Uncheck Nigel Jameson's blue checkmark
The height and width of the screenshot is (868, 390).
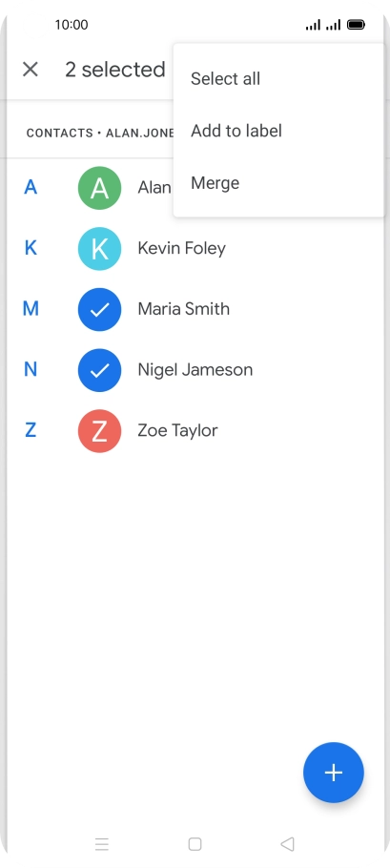pyautogui.click(x=99, y=370)
